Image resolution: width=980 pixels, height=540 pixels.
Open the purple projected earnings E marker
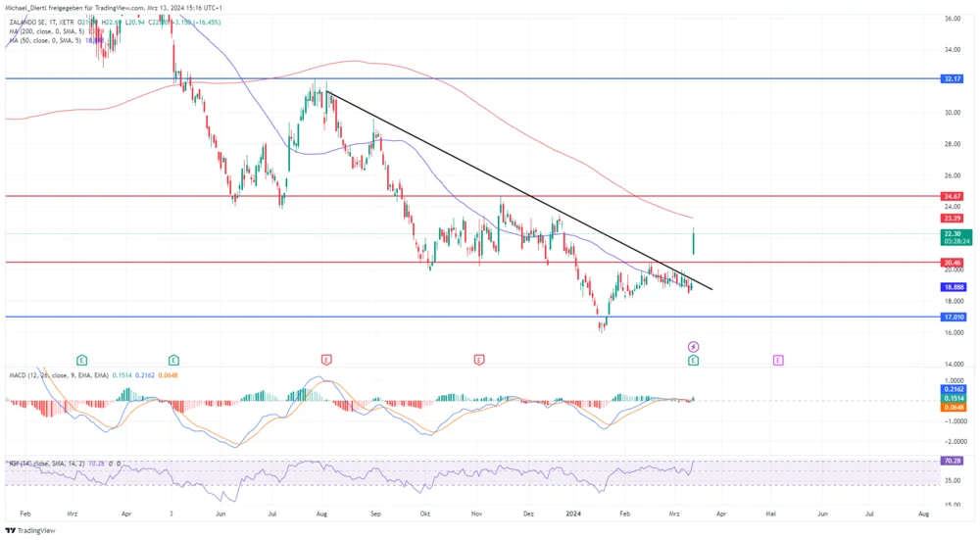tap(778, 361)
